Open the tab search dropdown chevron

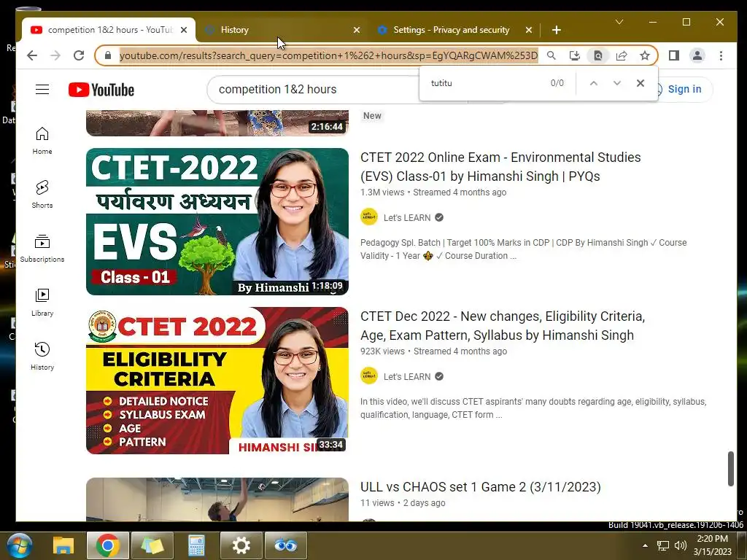619,22
